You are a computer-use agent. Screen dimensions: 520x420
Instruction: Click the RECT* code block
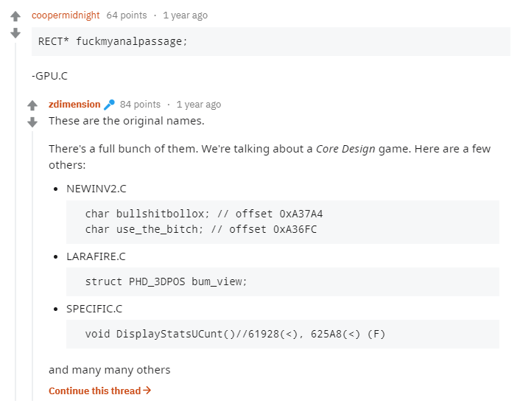tap(271, 42)
